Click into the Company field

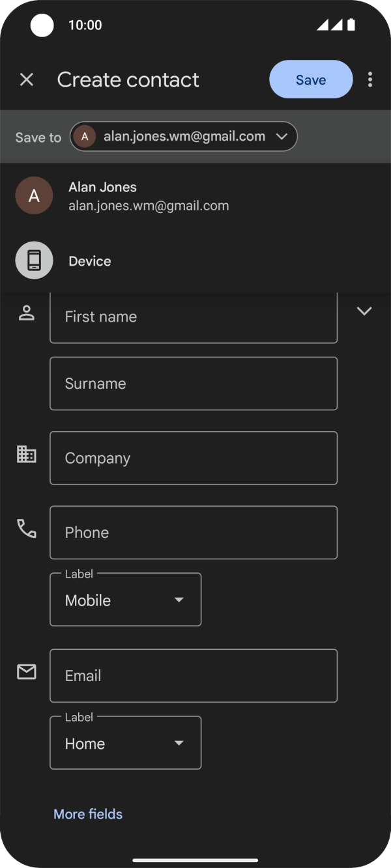click(194, 458)
